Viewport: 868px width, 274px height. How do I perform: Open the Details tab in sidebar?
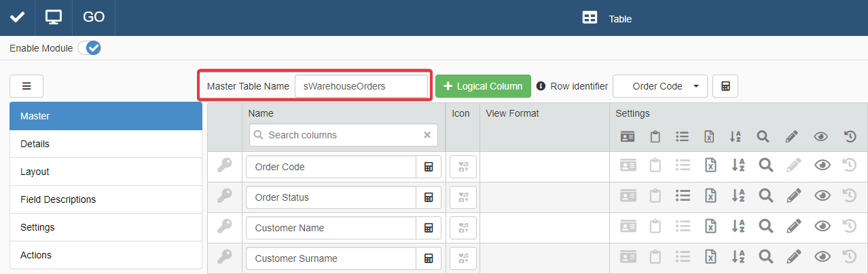(106, 144)
